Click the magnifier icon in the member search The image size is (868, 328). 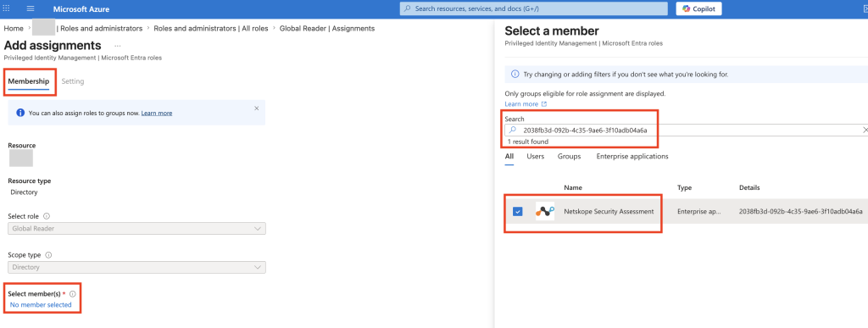pos(513,130)
